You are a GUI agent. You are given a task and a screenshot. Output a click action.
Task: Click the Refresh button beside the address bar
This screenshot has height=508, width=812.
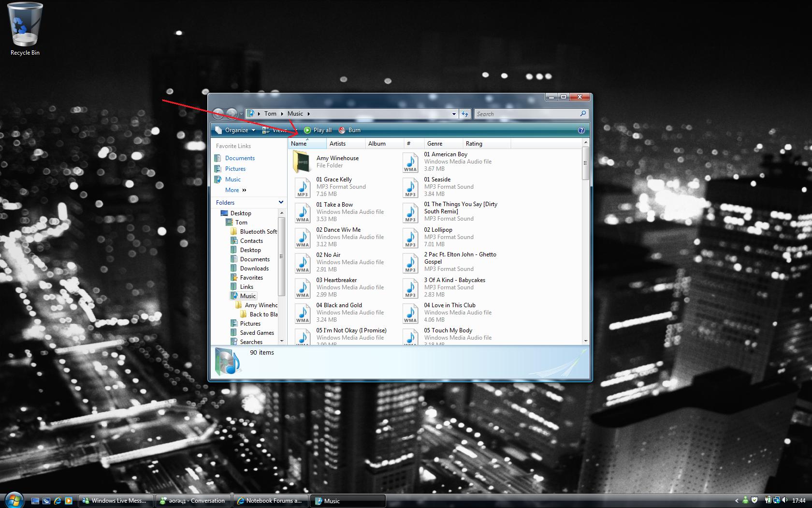point(465,114)
